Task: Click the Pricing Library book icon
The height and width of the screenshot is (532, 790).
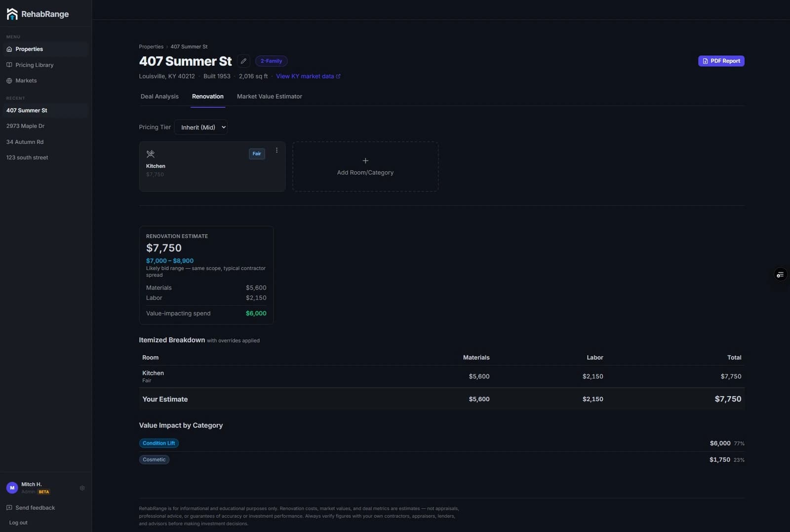Action: click(9, 65)
